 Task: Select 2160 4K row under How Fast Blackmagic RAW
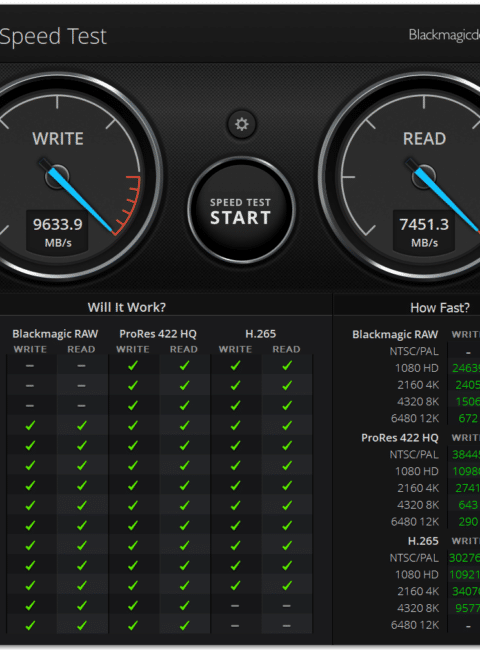(x=418, y=385)
